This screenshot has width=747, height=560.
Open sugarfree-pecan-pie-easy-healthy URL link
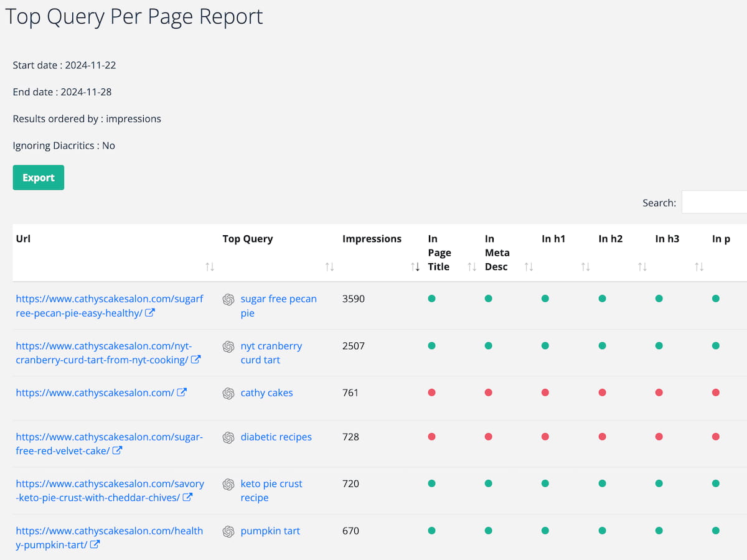click(110, 306)
